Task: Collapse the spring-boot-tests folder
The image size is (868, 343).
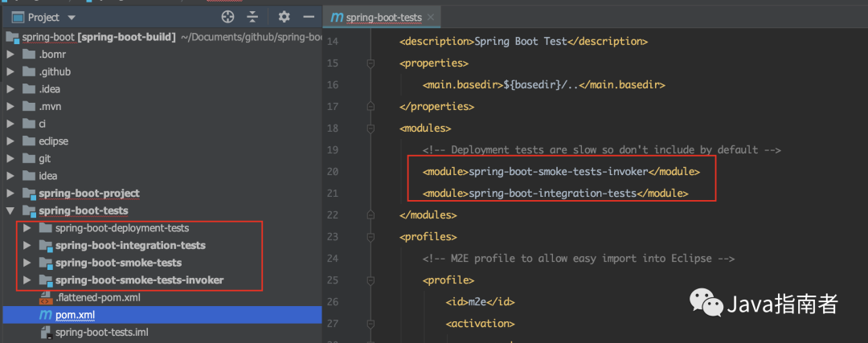Action: pyautogui.click(x=10, y=211)
